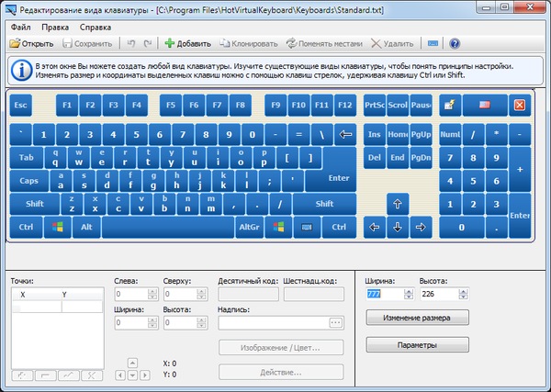Click the keyboard icon in the toolbar

tap(433, 43)
